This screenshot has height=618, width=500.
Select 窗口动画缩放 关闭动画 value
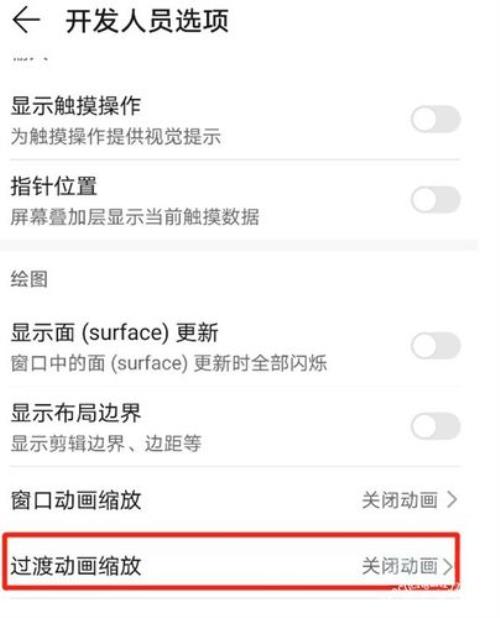pyautogui.click(x=400, y=500)
